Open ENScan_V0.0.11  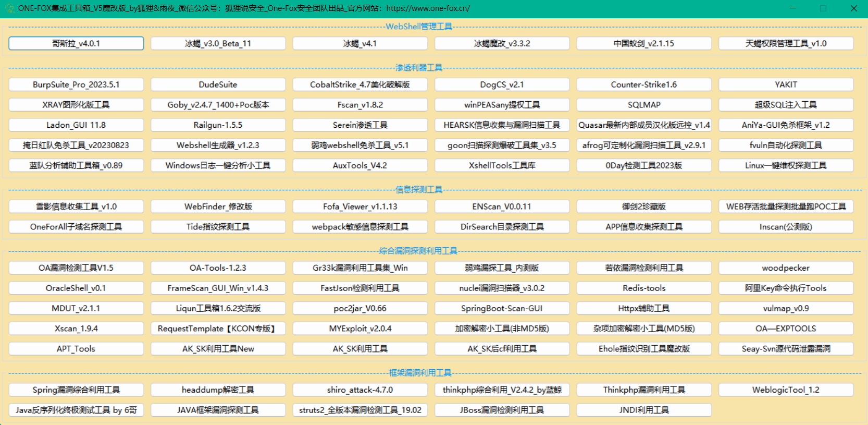(502, 207)
